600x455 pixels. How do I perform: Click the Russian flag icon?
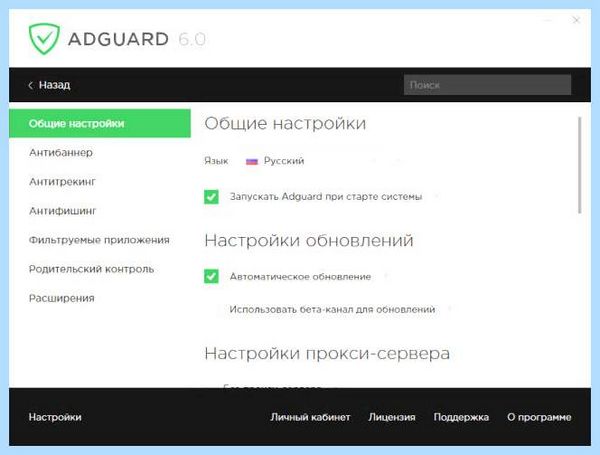(252, 161)
